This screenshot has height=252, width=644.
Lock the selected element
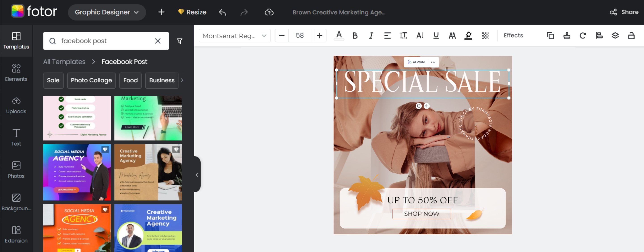pyautogui.click(x=631, y=36)
